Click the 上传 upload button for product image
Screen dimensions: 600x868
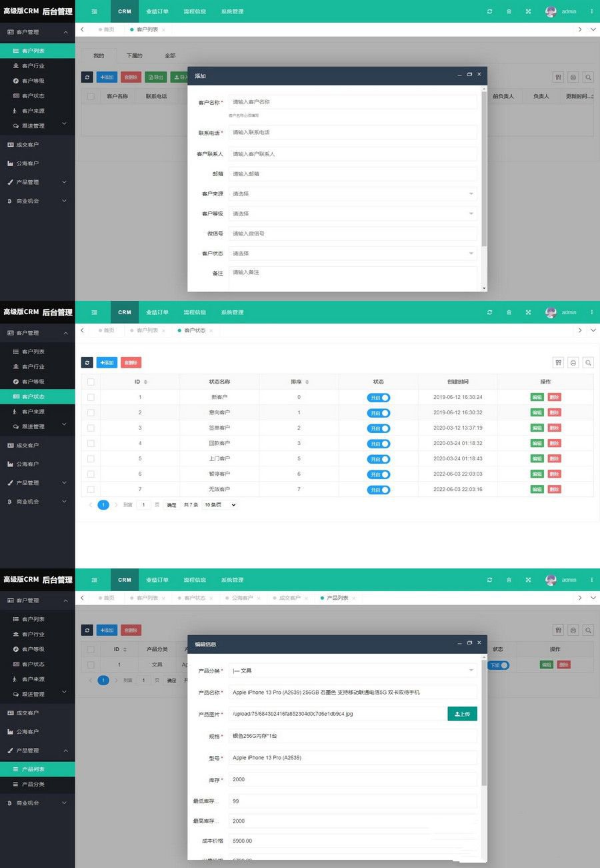pos(462,713)
